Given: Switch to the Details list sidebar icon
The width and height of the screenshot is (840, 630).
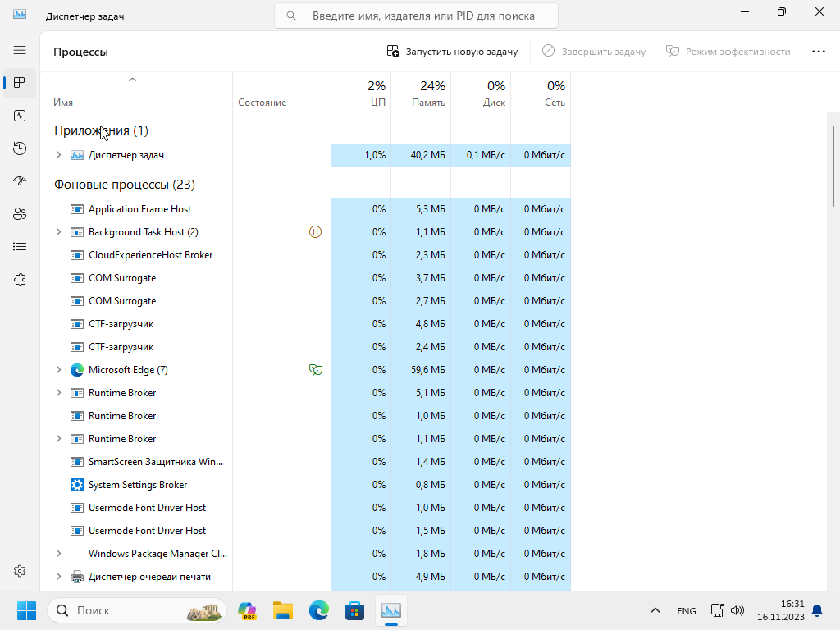Looking at the screenshot, I should click(x=20, y=247).
